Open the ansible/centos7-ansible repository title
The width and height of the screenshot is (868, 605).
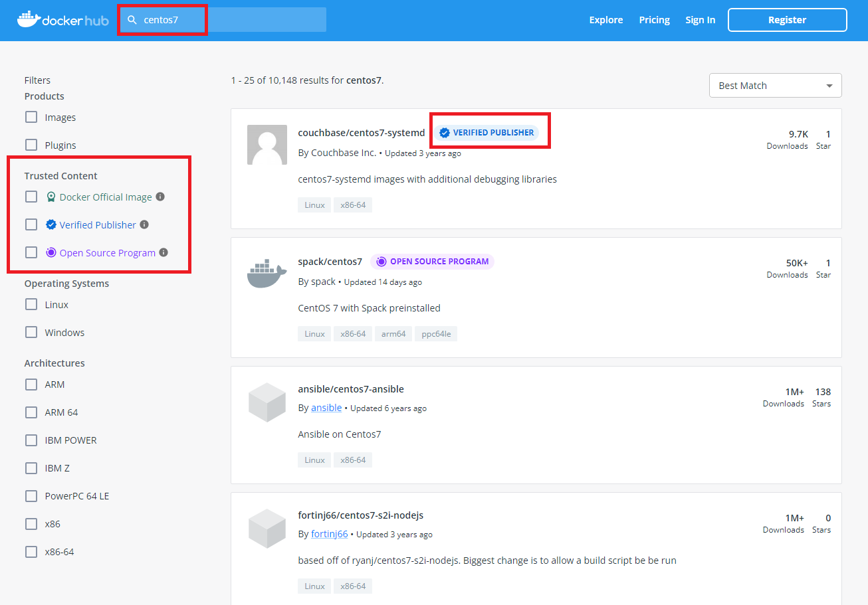(x=351, y=389)
